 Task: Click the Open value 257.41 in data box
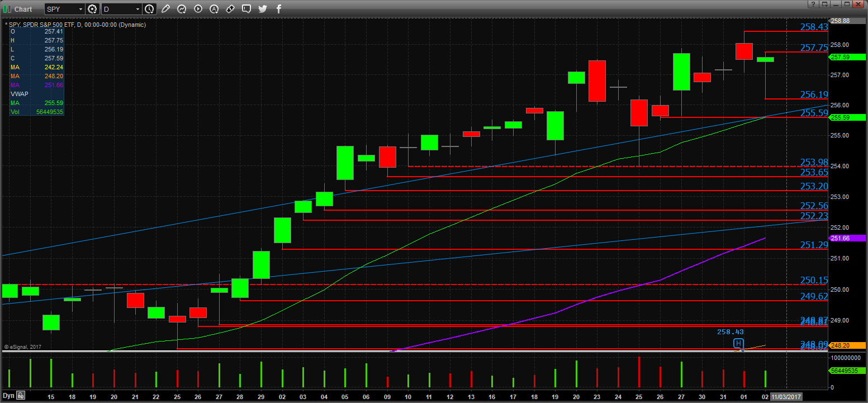click(x=54, y=32)
